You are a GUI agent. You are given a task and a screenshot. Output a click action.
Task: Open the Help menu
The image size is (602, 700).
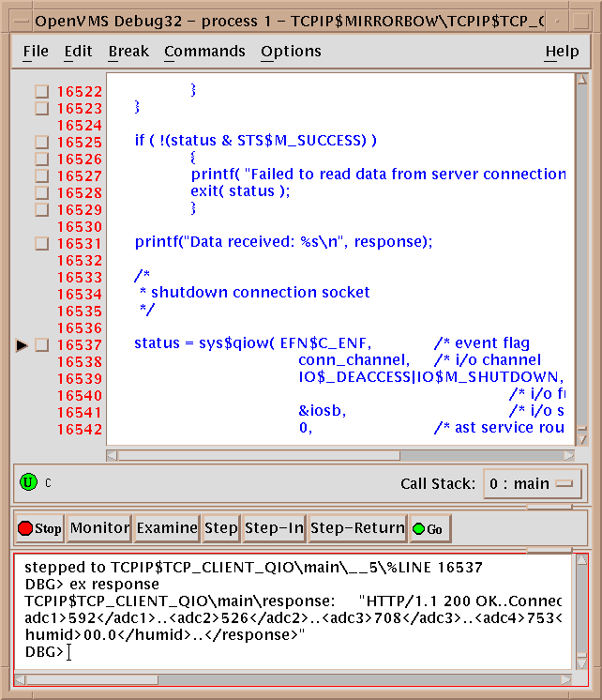(562, 52)
